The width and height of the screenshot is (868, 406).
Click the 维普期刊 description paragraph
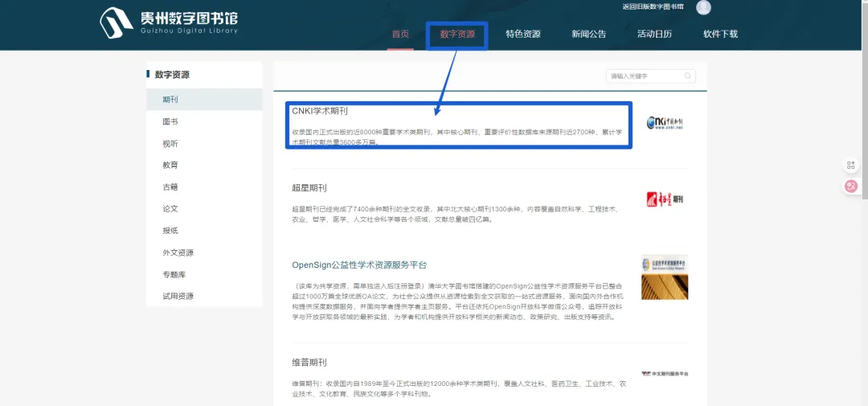(x=457, y=388)
